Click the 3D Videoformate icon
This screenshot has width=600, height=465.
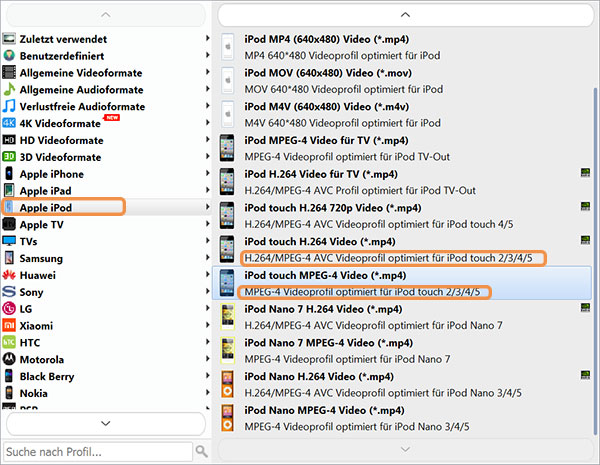coord(9,157)
